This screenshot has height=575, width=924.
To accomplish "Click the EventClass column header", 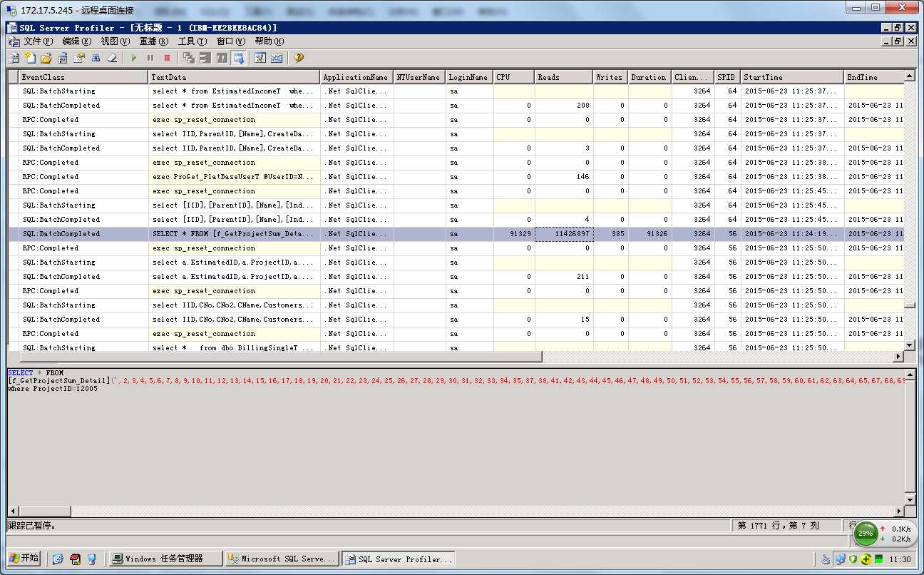I will click(83, 77).
